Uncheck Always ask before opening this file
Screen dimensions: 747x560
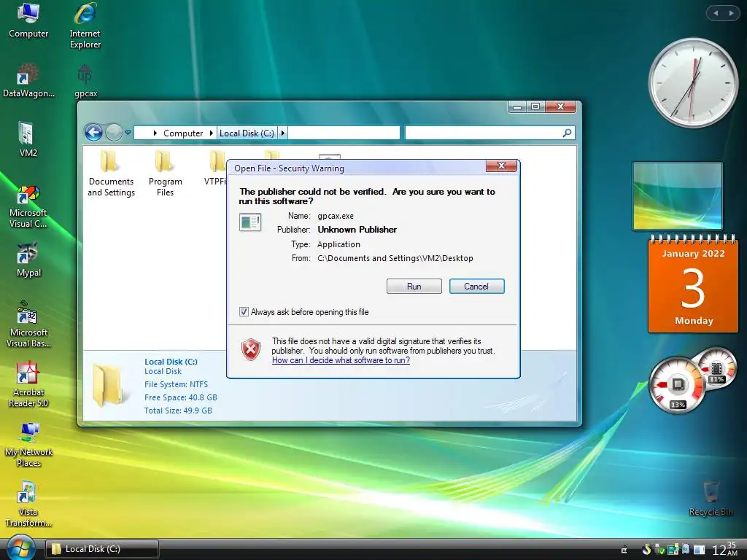[244, 312]
